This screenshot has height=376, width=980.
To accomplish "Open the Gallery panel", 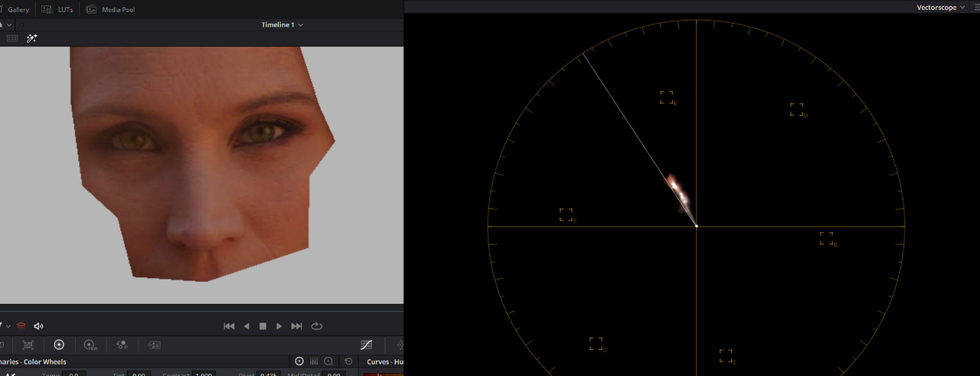I will click(15, 10).
